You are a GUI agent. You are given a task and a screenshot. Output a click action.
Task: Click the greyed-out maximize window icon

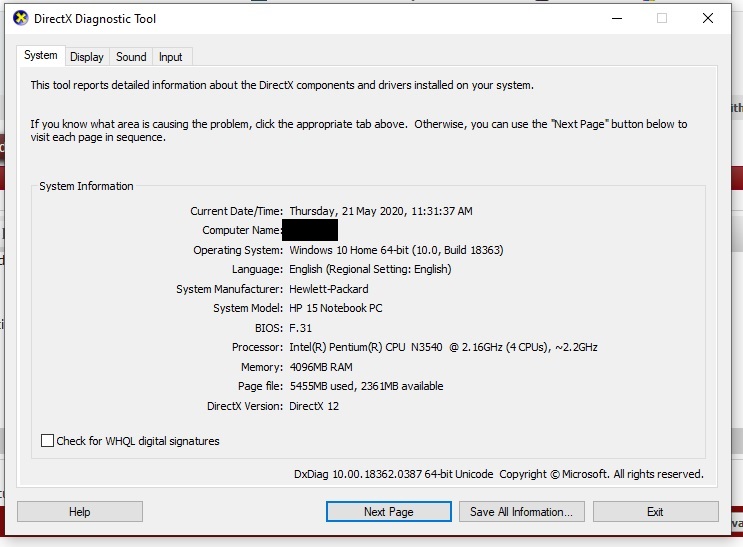pyautogui.click(x=661, y=18)
